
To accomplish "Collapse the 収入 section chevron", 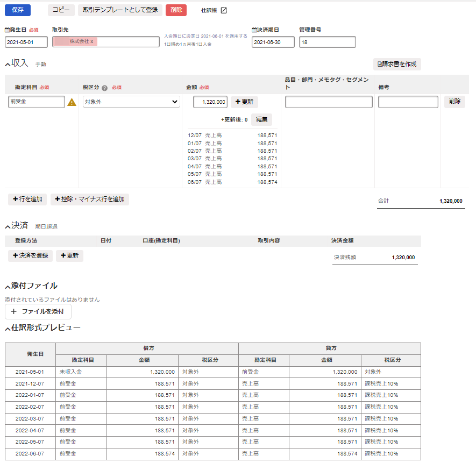I will 8,65.
